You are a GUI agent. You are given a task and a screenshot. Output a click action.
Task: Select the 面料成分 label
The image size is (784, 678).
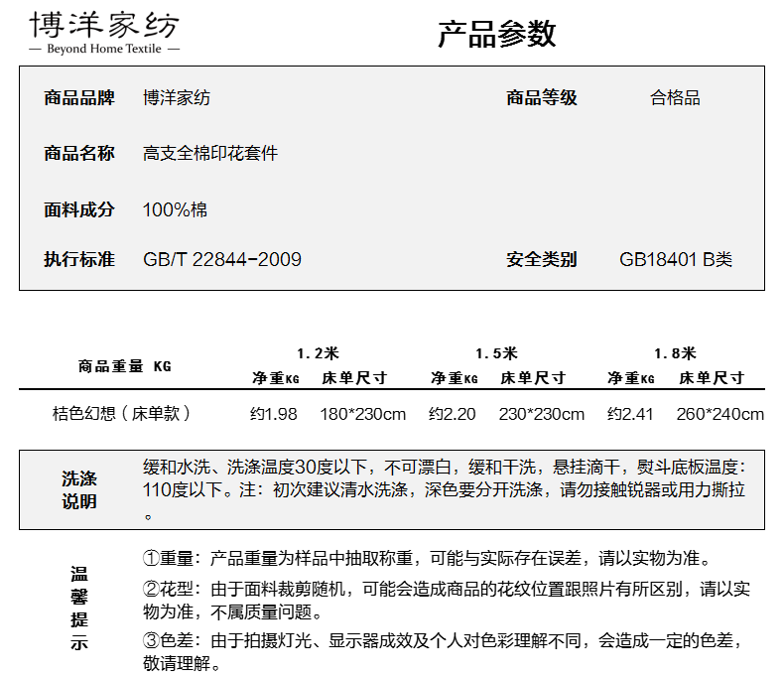pos(79,209)
